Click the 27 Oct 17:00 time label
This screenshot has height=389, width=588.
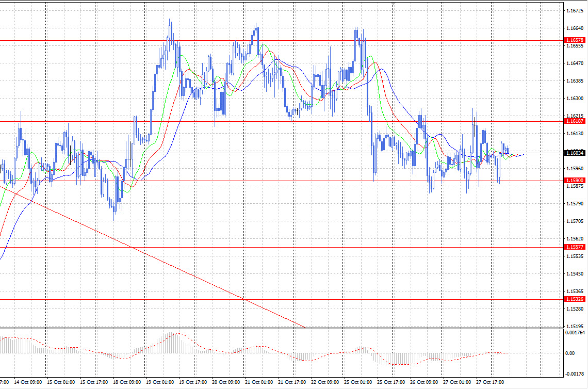coord(490,382)
